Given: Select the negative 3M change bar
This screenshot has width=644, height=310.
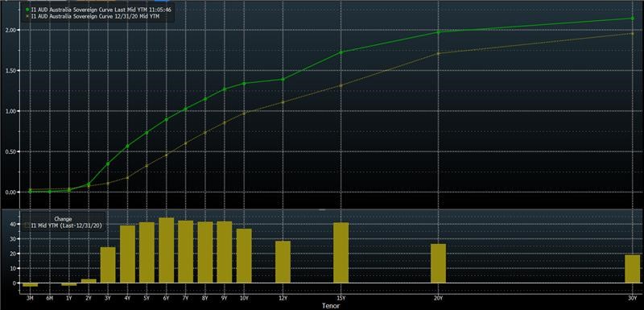Looking at the screenshot, I should click(30, 284).
